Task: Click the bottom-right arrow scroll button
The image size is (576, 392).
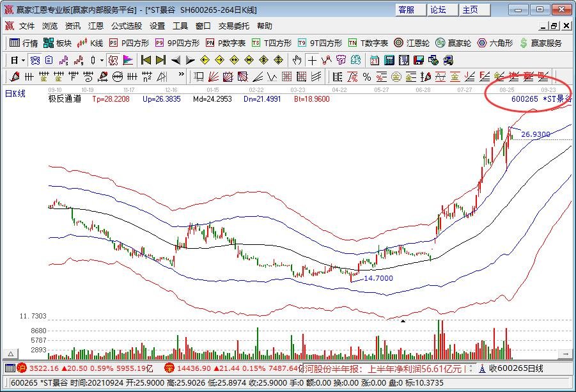Action: 565,354
